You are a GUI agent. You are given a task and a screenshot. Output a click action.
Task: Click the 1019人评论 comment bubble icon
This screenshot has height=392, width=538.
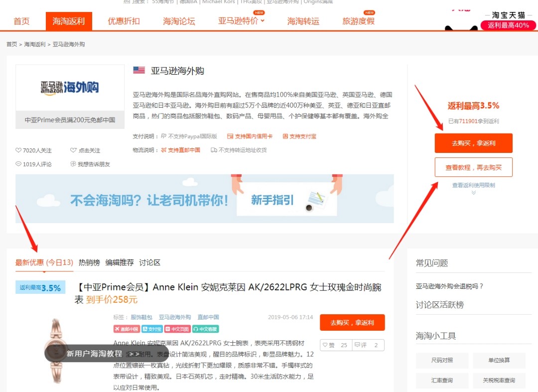(18, 163)
